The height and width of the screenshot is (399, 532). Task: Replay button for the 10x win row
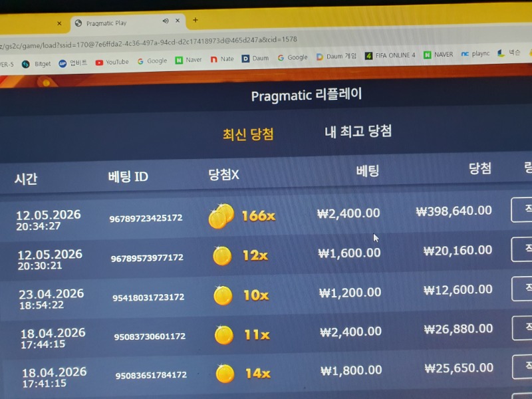[x=522, y=289]
